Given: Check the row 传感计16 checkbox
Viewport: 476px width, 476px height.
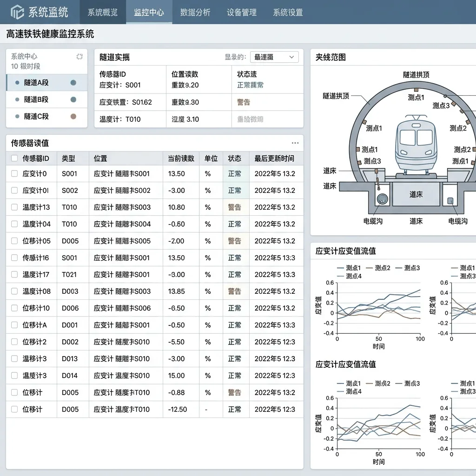Looking at the screenshot, I should (14, 258).
